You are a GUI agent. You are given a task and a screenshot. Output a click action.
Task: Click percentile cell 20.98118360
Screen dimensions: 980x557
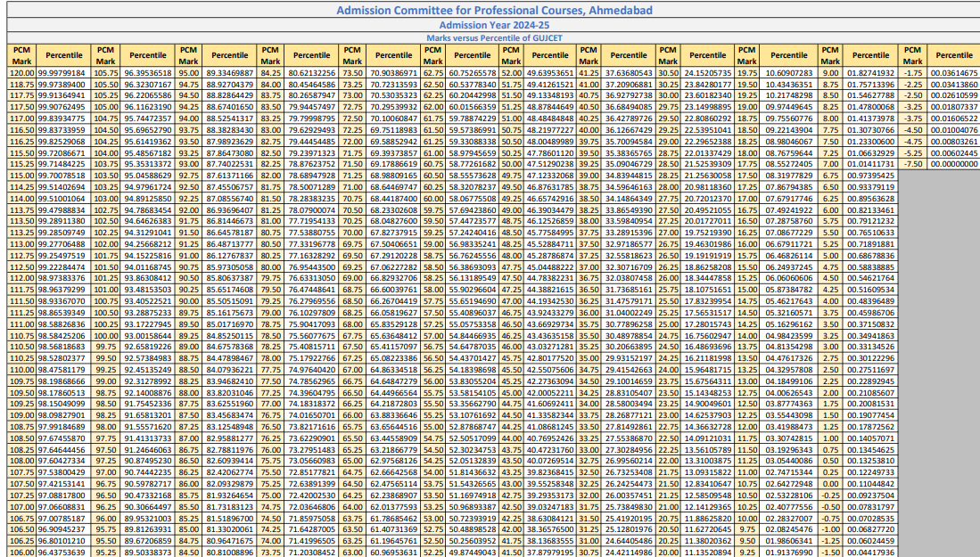707,187
